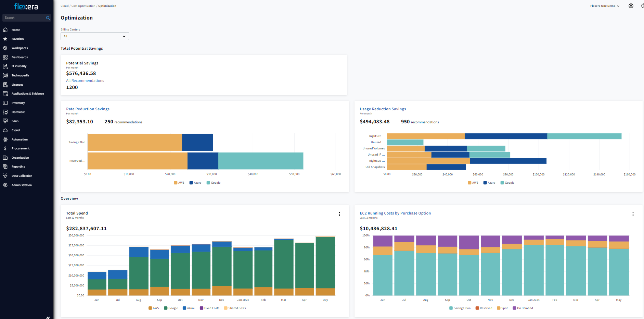
Task: Click the Procurement dollar icon
Action: coord(5,148)
